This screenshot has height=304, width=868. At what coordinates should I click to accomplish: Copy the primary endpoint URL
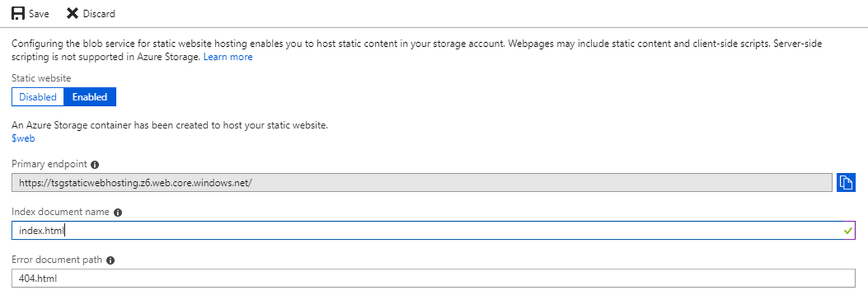846,183
